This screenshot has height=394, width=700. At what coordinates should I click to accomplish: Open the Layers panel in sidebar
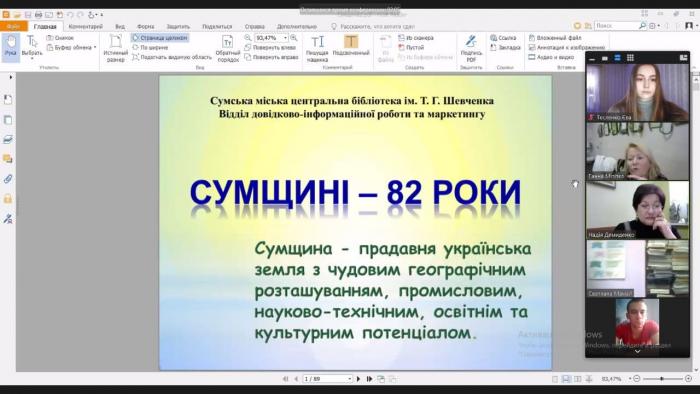click(8, 140)
